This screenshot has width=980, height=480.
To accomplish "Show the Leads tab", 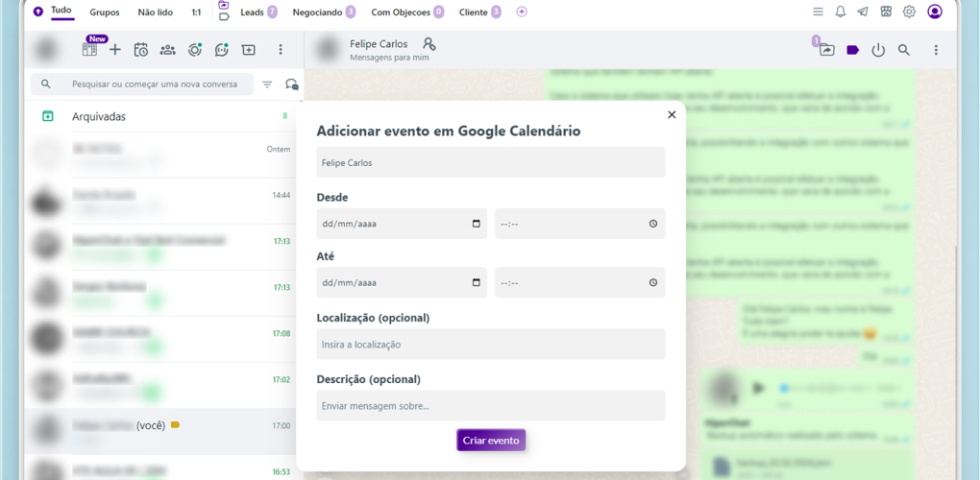I will pos(258,12).
